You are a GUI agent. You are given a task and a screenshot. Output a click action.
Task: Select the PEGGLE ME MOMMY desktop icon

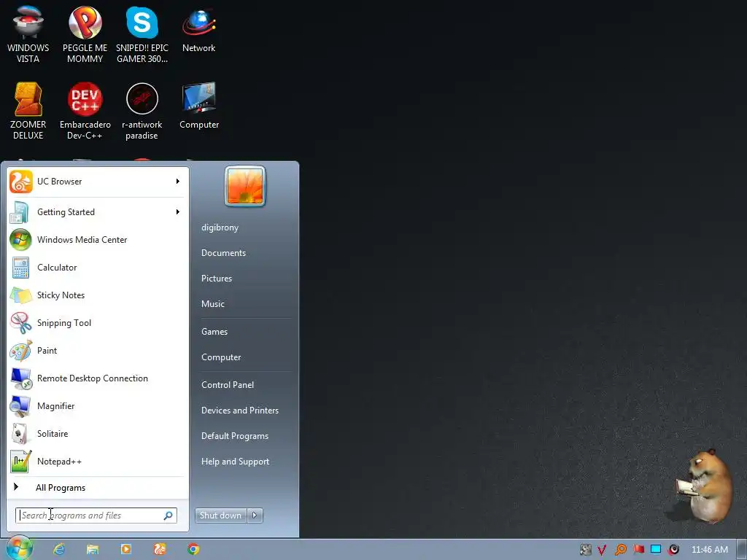pos(85,35)
